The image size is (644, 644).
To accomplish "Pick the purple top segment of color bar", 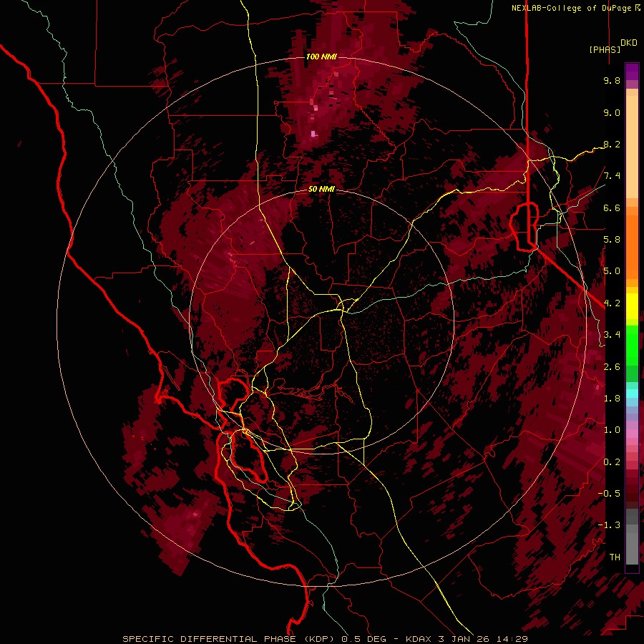I will pos(632,72).
